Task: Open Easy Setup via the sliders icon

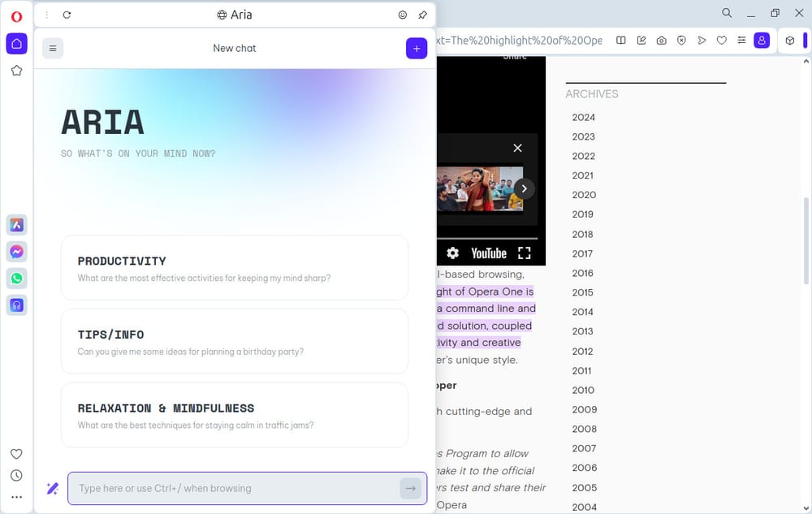Action: point(741,40)
